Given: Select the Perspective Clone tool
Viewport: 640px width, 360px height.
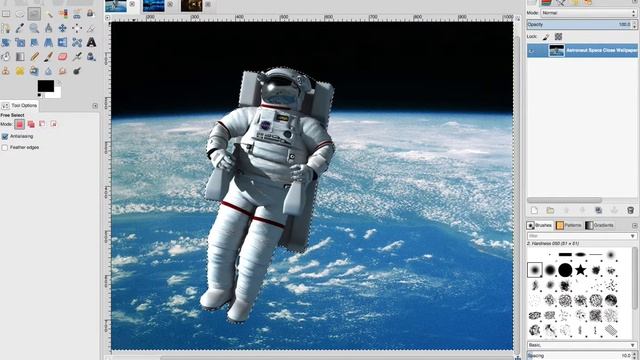Looking at the screenshot, I should pyautogui.click(x=34, y=71).
